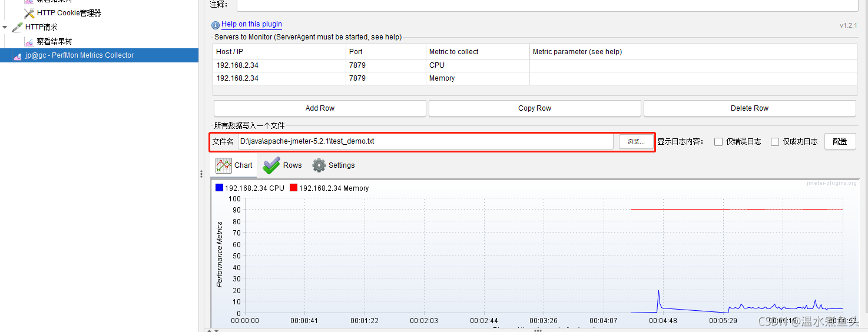Click the Copy Row button
Screen dimensions: 868x332
click(535, 108)
